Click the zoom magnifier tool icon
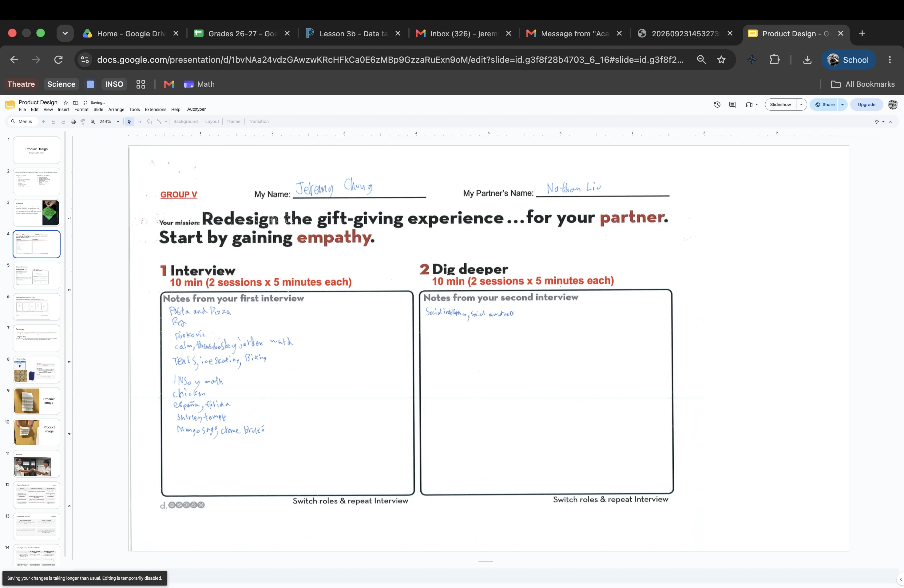904x588 pixels. (93, 122)
